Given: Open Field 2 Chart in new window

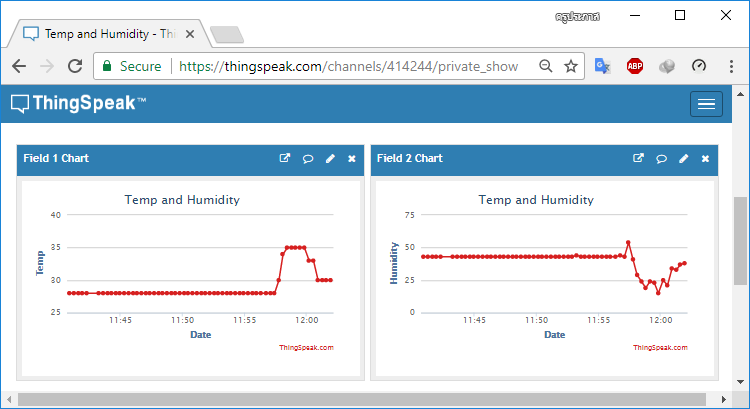Looking at the screenshot, I should coord(638,158).
